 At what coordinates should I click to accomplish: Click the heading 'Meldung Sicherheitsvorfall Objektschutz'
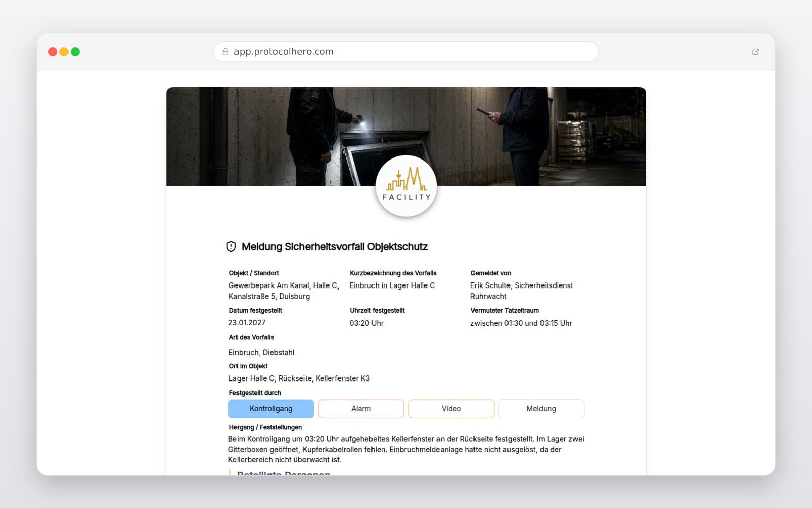pyautogui.click(x=334, y=247)
